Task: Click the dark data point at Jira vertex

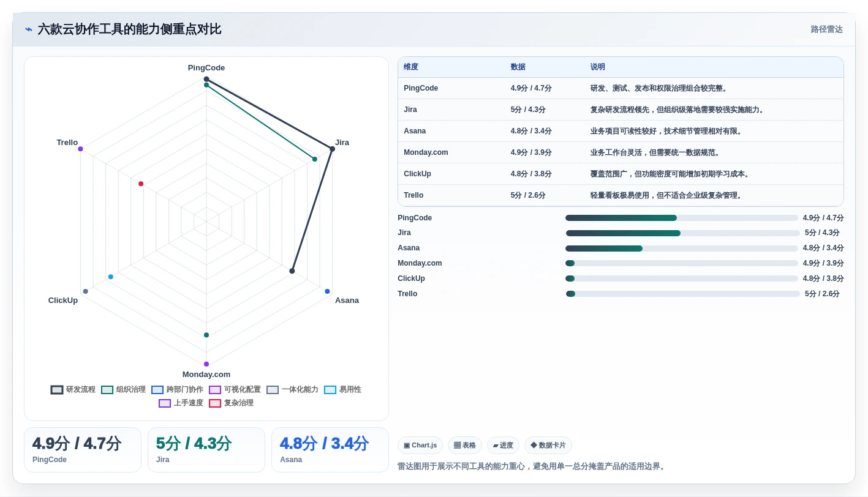Action: (333, 149)
